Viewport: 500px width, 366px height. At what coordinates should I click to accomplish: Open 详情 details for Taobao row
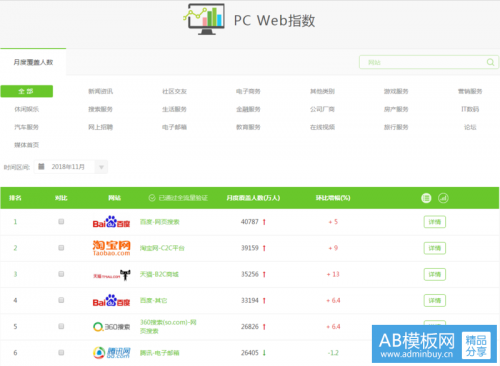click(x=435, y=248)
